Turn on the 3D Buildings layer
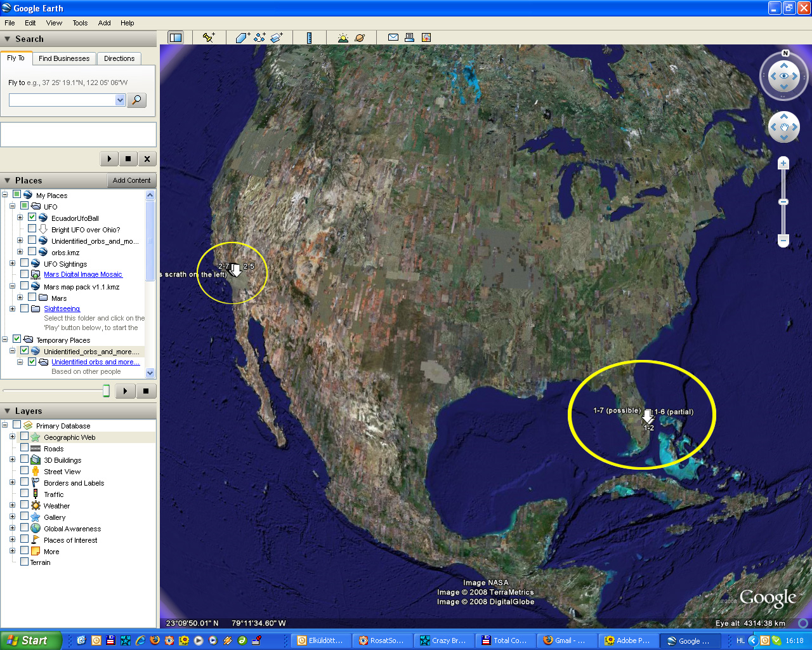 tap(24, 459)
